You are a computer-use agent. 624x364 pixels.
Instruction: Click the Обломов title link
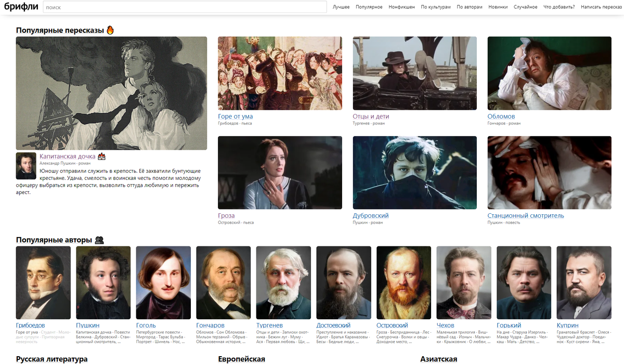501,116
